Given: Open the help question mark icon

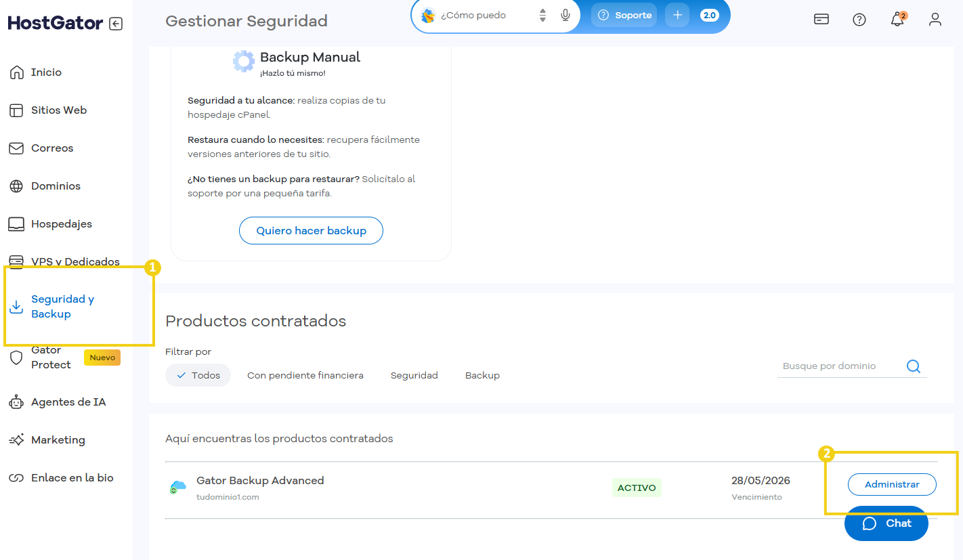Looking at the screenshot, I should tap(859, 20).
